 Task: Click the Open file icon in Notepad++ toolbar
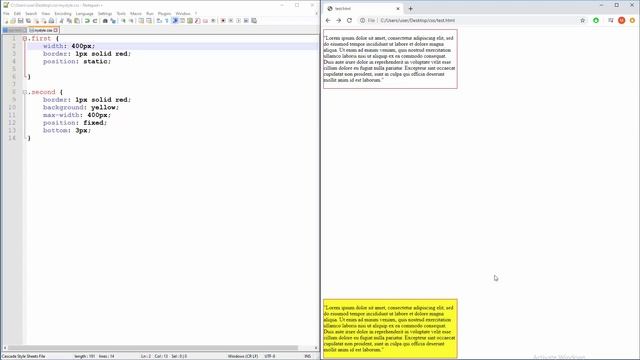pyautogui.click(x=13, y=21)
